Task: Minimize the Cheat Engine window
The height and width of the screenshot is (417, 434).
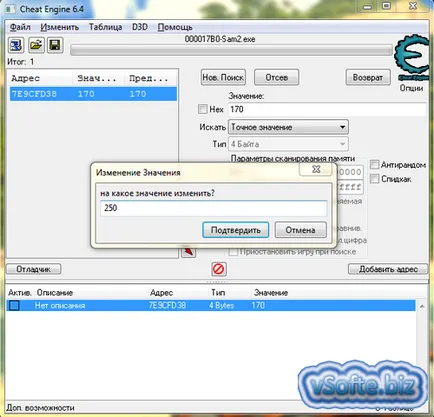Action: pyautogui.click(x=367, y=6)
